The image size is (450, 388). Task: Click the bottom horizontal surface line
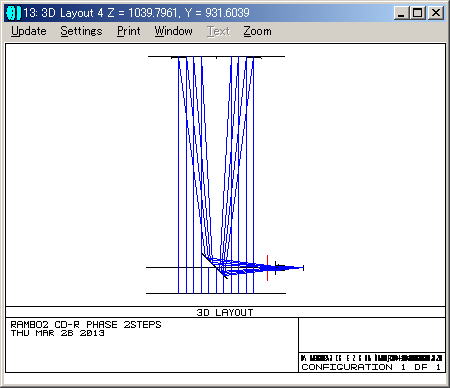coord(216,293)
